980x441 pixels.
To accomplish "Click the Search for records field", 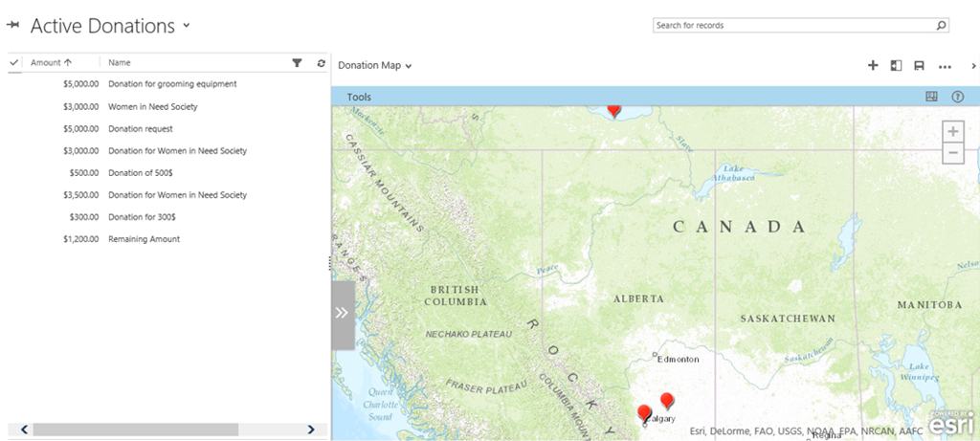I will pos(792,26).
